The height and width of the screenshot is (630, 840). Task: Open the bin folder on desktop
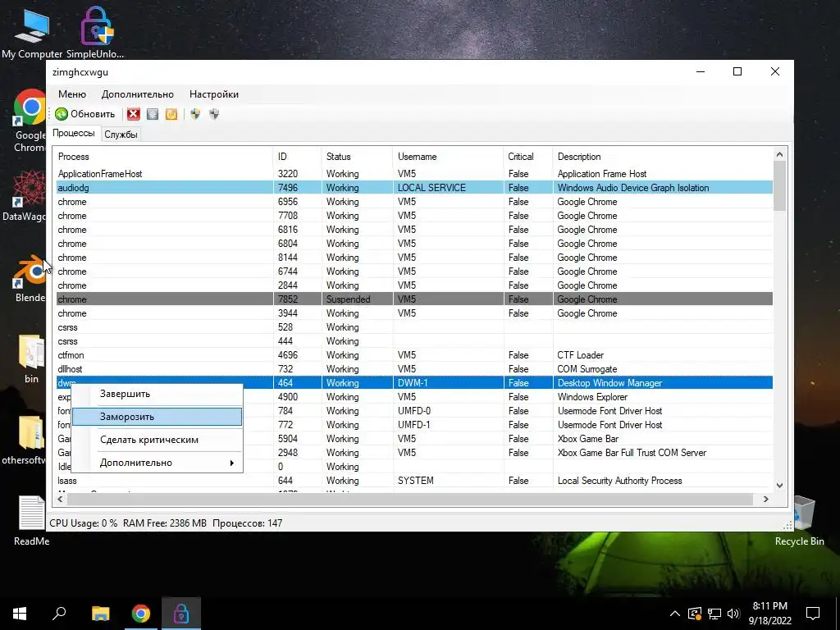[x=31, y=359]
